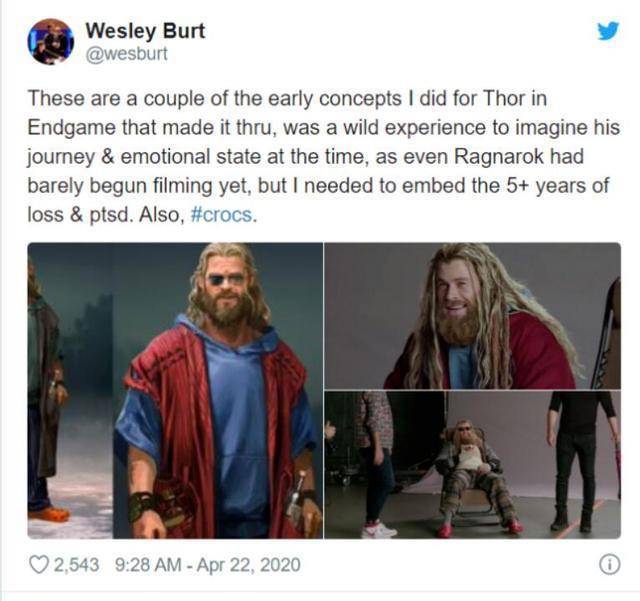Click the tweet body text
The image size is (640, 601).
(x=324, y=157)
